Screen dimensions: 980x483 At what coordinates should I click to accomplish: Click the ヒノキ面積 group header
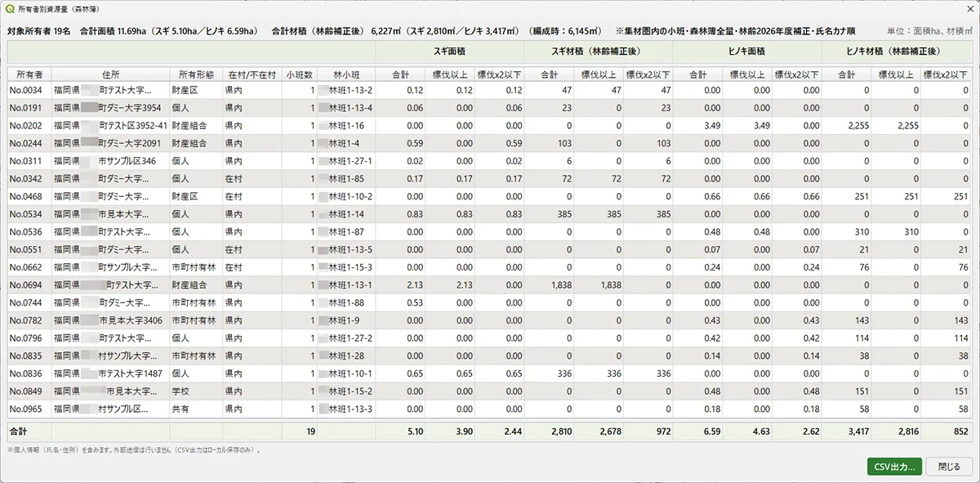pyautogui.click(x=747, y=51)
